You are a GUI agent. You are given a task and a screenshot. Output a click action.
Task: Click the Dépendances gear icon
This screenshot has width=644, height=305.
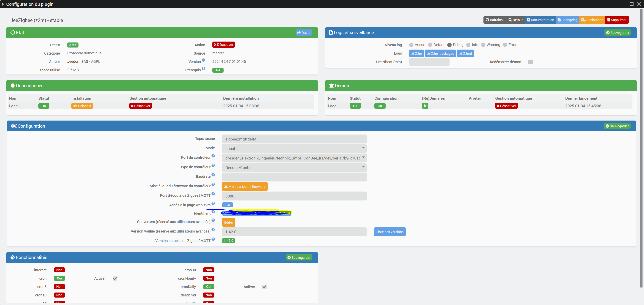pyautogui.click(x=12, y=86)
